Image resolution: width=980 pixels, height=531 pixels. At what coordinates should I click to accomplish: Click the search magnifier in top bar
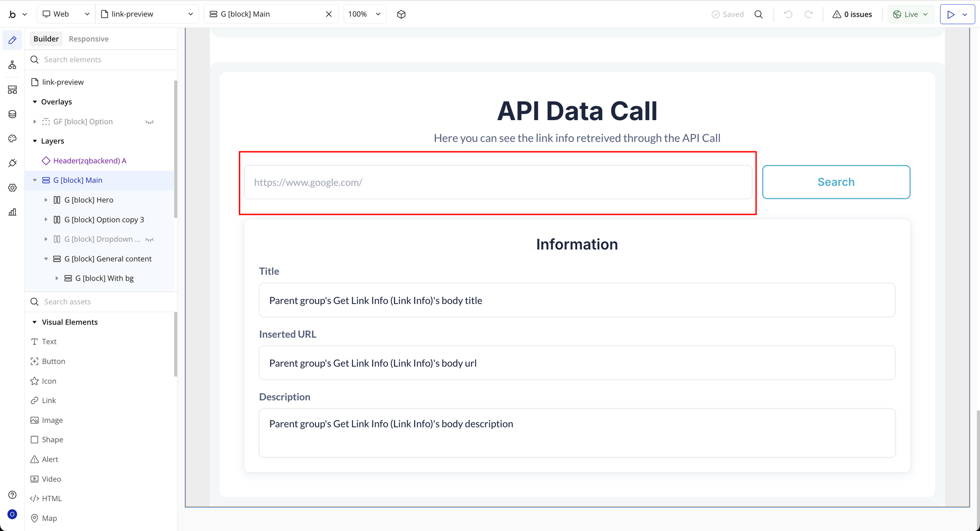click(x=758, y=14)
